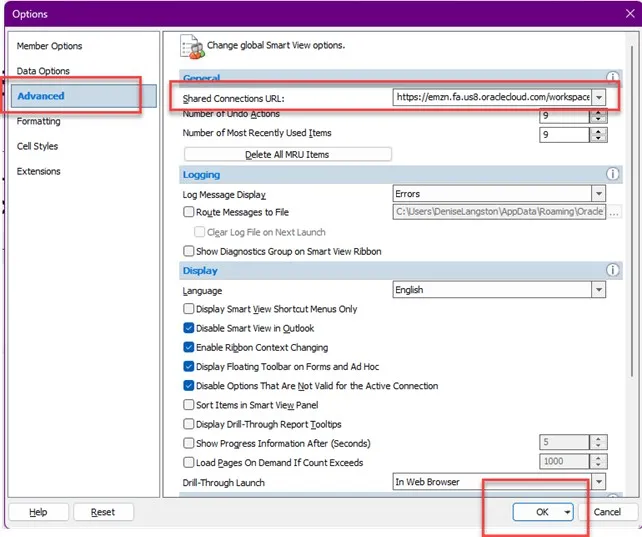Click 'Change global Smart View options.' text

pyautogui.click(x=276, y=45)
